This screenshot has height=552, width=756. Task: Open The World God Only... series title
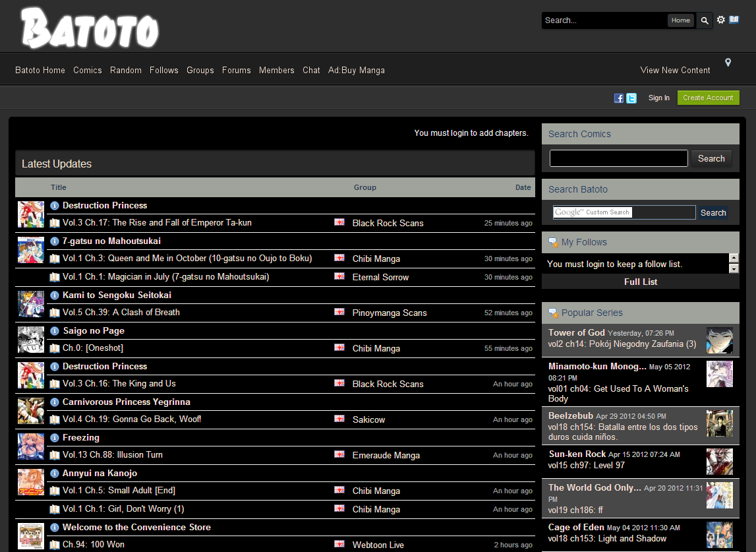click(595, 488)
